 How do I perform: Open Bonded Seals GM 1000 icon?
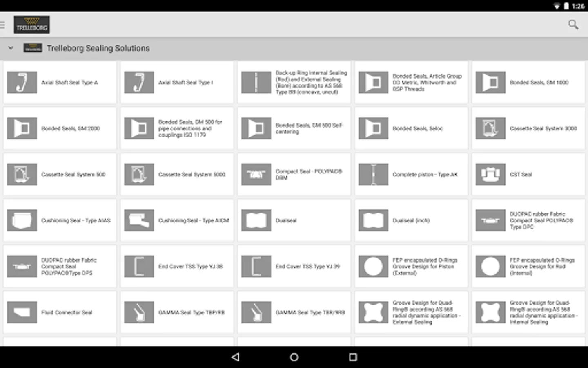point(491,82)
